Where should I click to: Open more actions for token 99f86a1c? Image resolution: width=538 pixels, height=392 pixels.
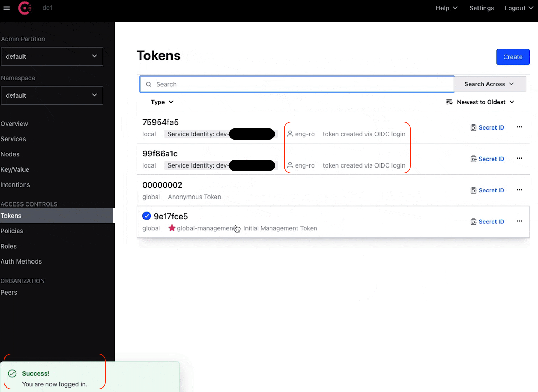[x=519, y=159]
